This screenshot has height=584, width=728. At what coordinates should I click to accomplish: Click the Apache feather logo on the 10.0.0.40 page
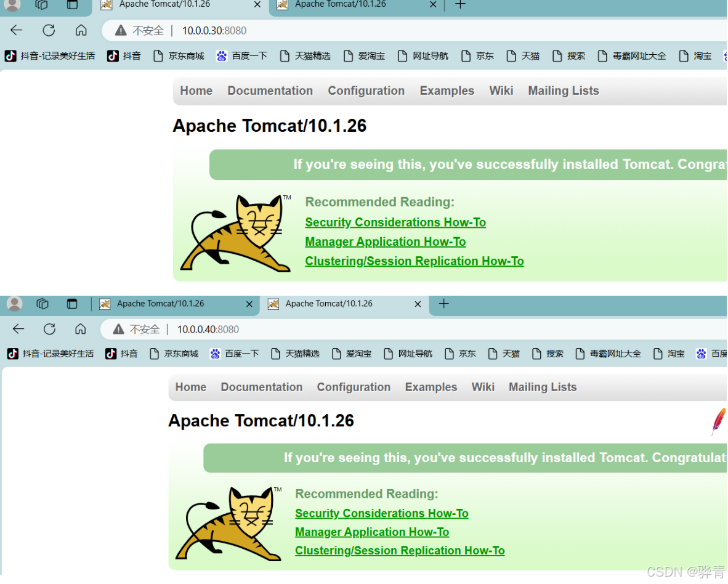[718, 421]
